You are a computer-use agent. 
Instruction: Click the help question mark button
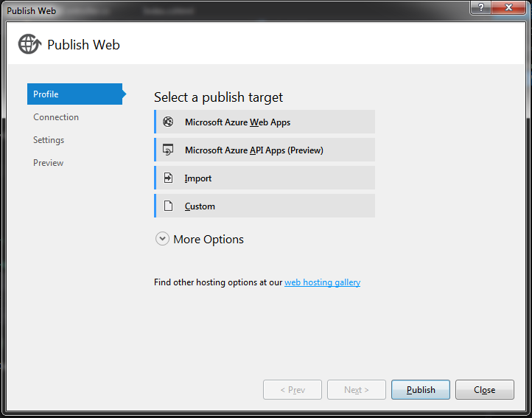pyautogui.click(x=480, y=7)
